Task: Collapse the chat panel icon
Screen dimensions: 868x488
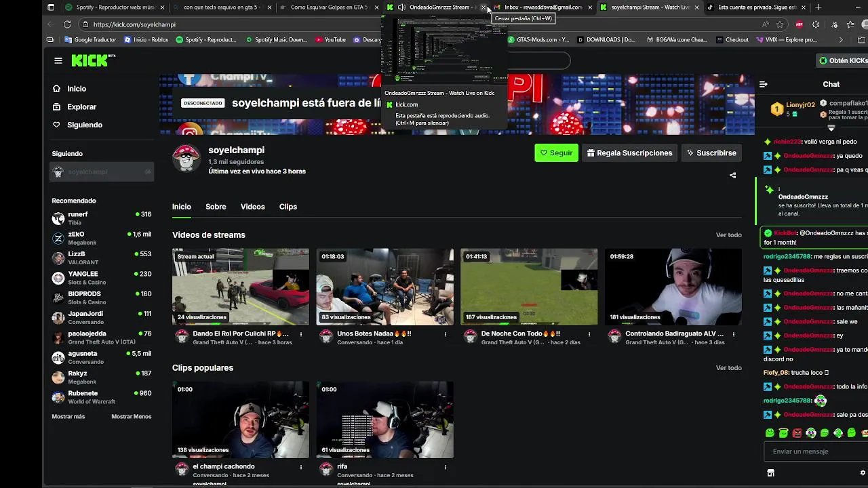Action: [x=764, y=85]
